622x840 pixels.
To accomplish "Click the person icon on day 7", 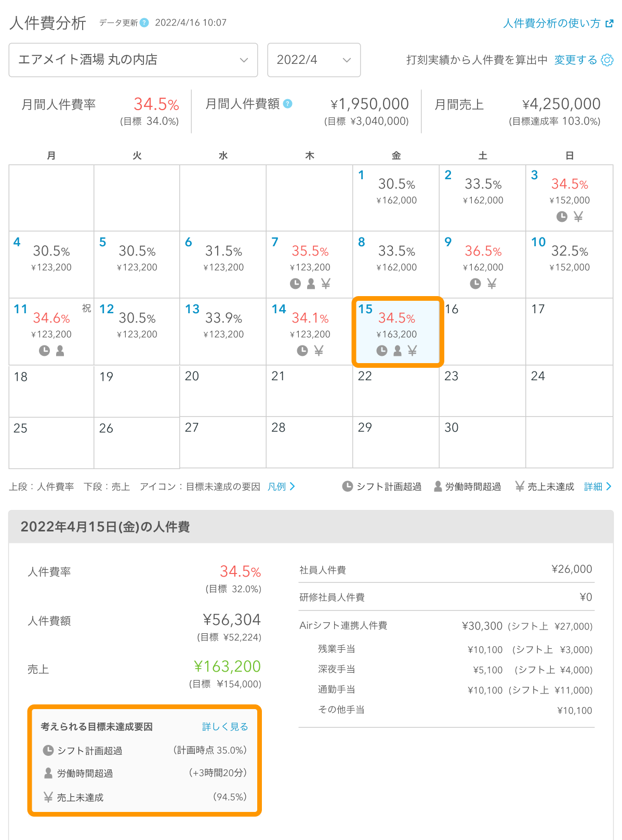I will [311, 284].
